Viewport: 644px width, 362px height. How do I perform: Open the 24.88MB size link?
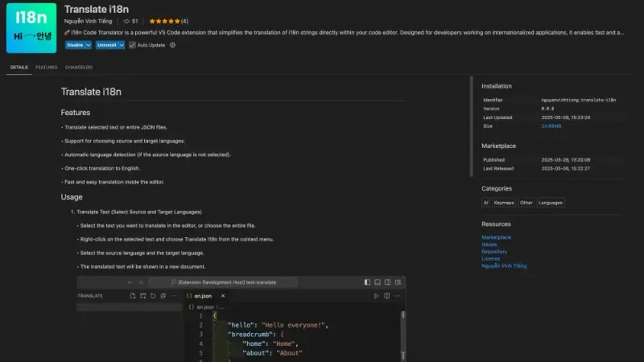[x=551, y=126]
